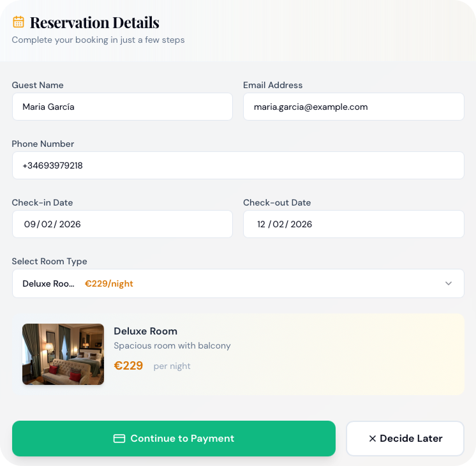Image resolution: width=476 pixels, height=466 pixels.
Task: Expand the room type chevron arrow
Action: pyautogui.click(x=449, y=283)
